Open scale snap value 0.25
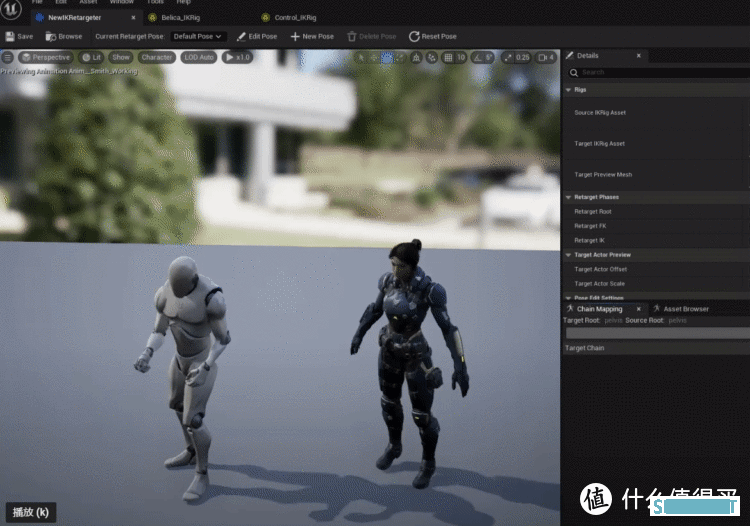The image size is (750, 526). [523, 57]
